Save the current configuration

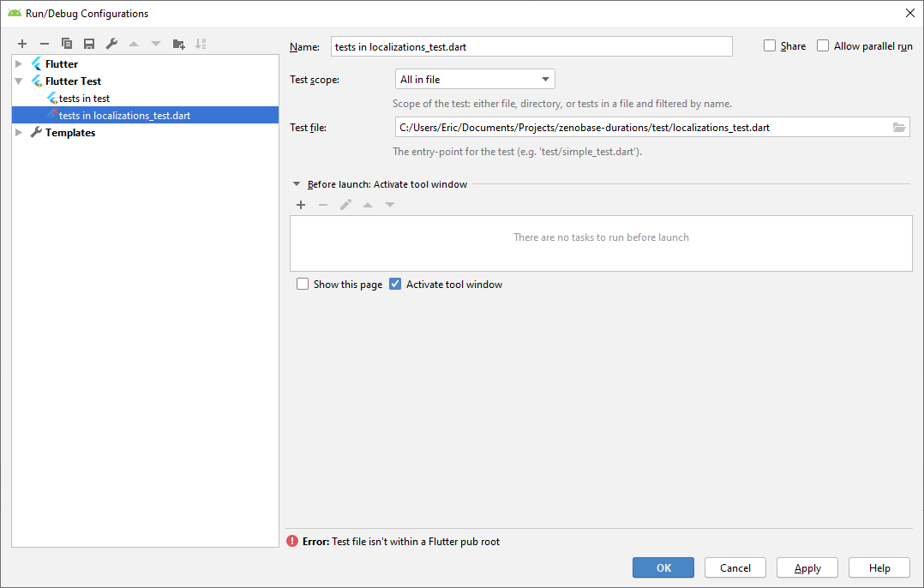(x=89, y=43)
